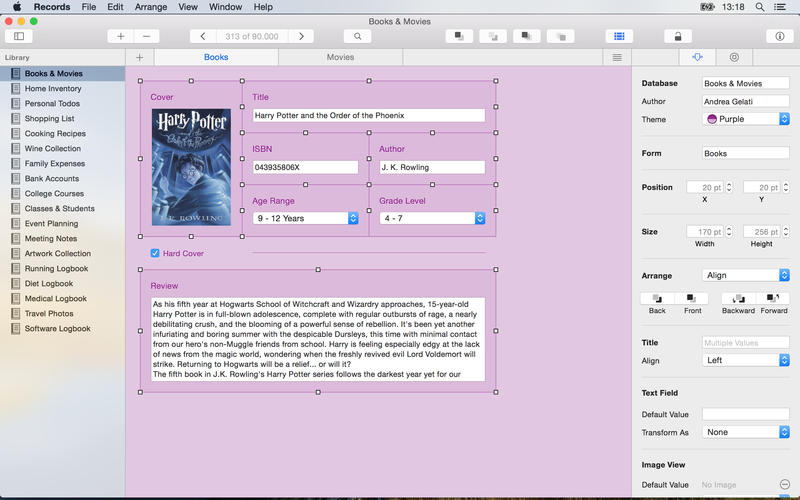The image size is (800, 500).
Task: Switch to the Movies tab
Action: pos(340,58)
